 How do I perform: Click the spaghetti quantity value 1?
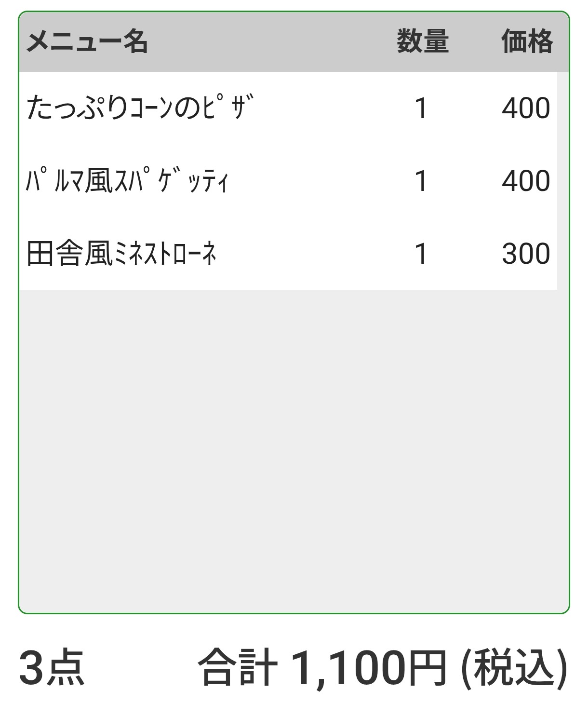point(421,181)
